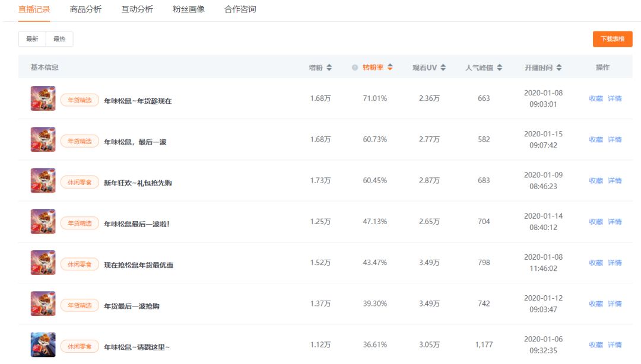This screenshot has width=641, height=364.
Task: Click the 39.30% 转粉率 value
Action: (375, 304)
